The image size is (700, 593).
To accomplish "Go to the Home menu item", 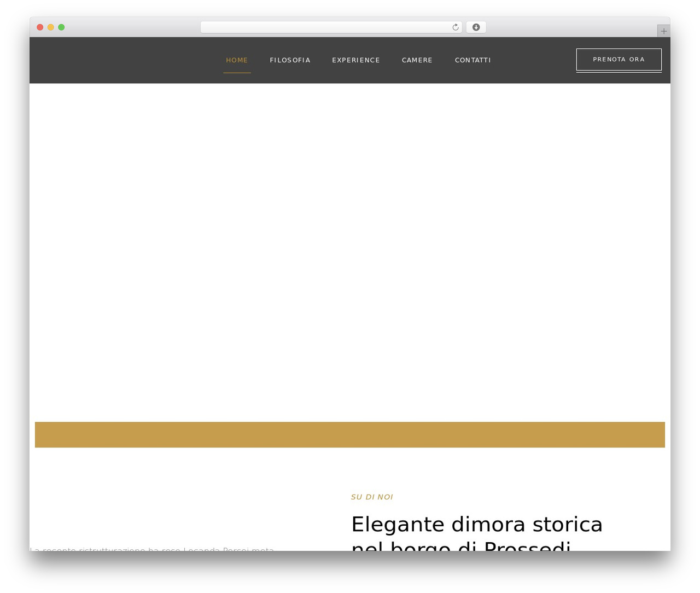I will pos(237,60).
